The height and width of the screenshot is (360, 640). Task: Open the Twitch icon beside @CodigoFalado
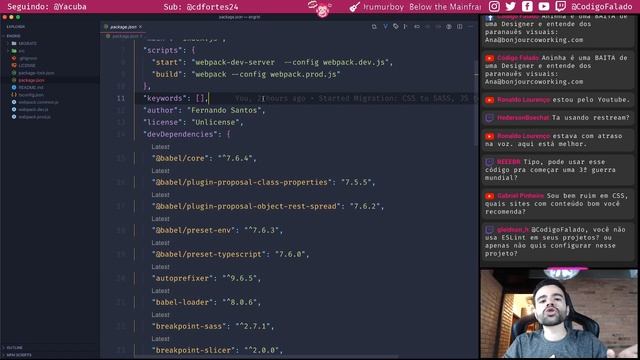[x=560, y=7]
